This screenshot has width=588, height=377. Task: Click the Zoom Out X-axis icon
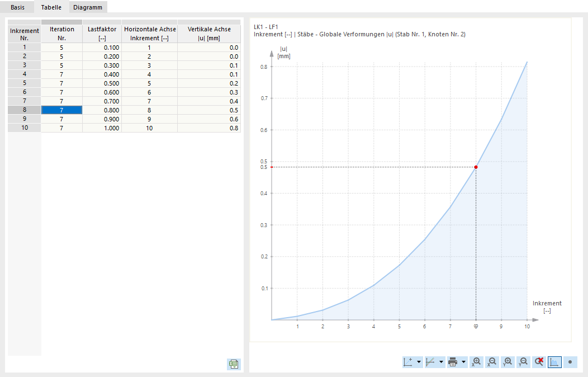point(492,362)
